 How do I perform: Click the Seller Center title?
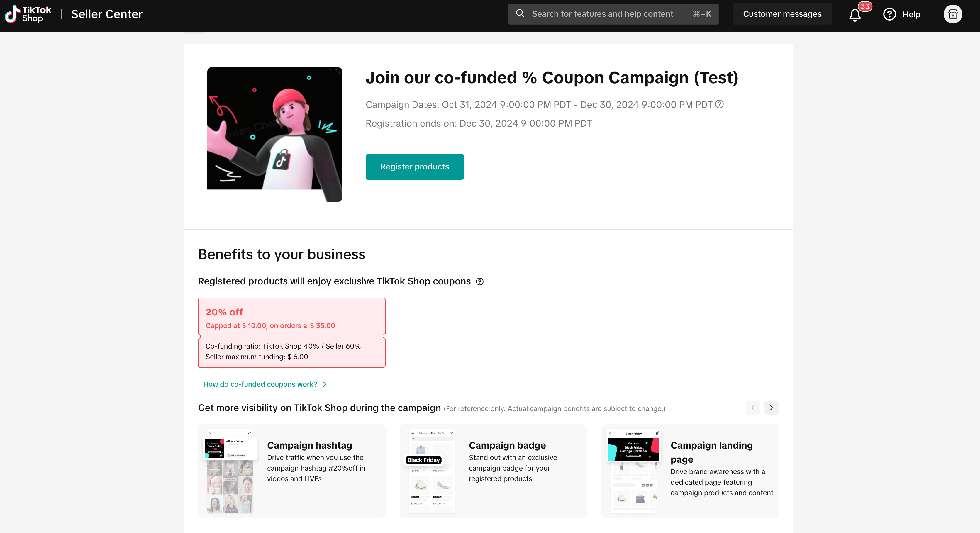point(106,14)
